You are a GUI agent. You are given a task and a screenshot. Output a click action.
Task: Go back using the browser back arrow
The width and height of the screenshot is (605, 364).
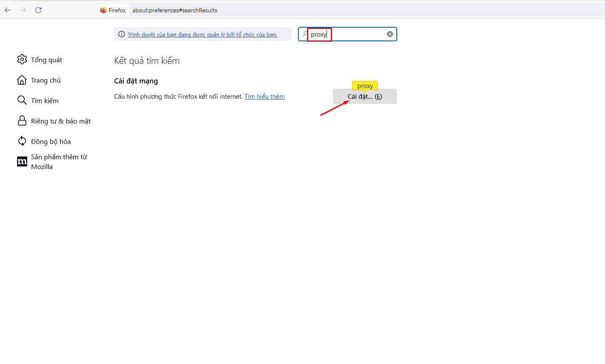coord(8,10)
